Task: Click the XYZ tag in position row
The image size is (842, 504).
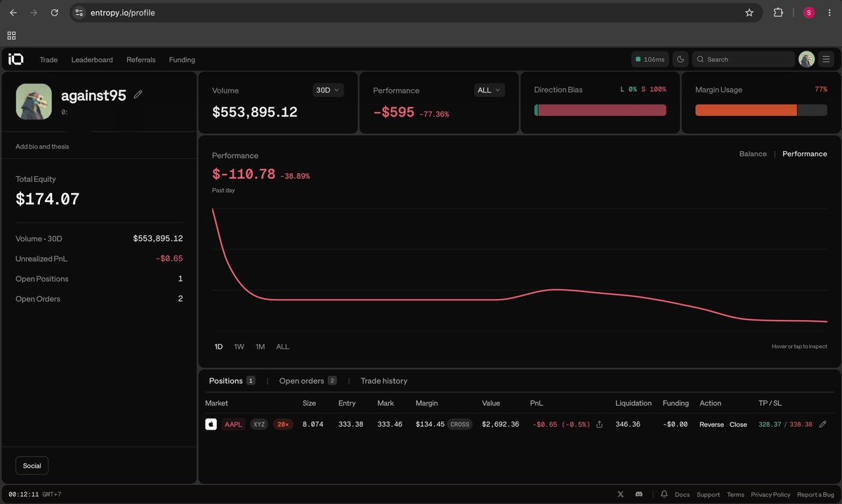Action: 259,424
